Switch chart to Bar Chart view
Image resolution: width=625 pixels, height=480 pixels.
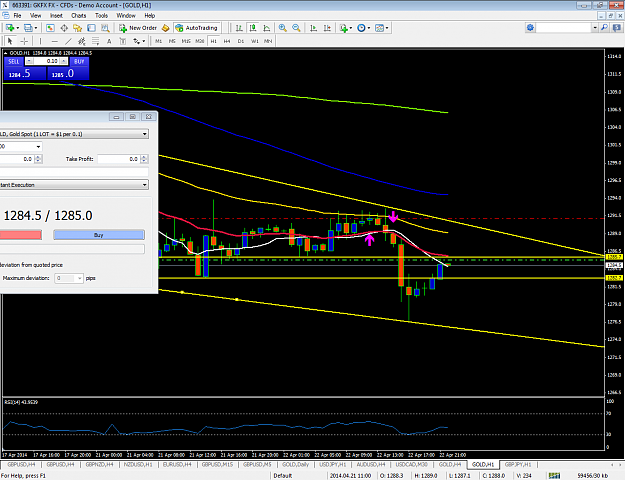point(239,28)
